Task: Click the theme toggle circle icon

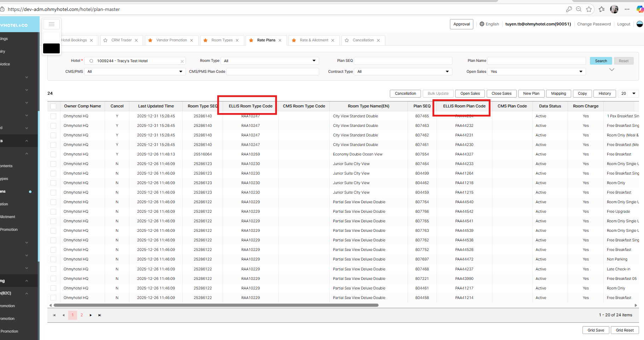Action: coord(639,24)
